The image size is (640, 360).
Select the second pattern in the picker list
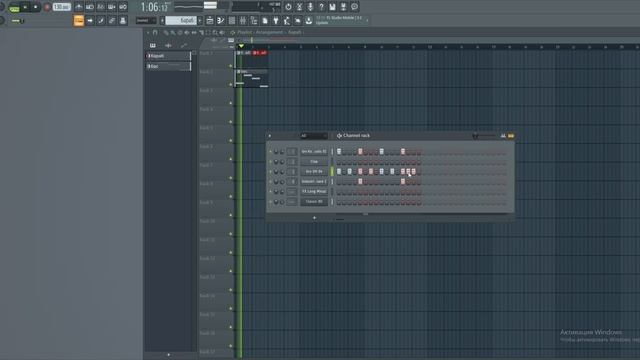coord(169,66)
